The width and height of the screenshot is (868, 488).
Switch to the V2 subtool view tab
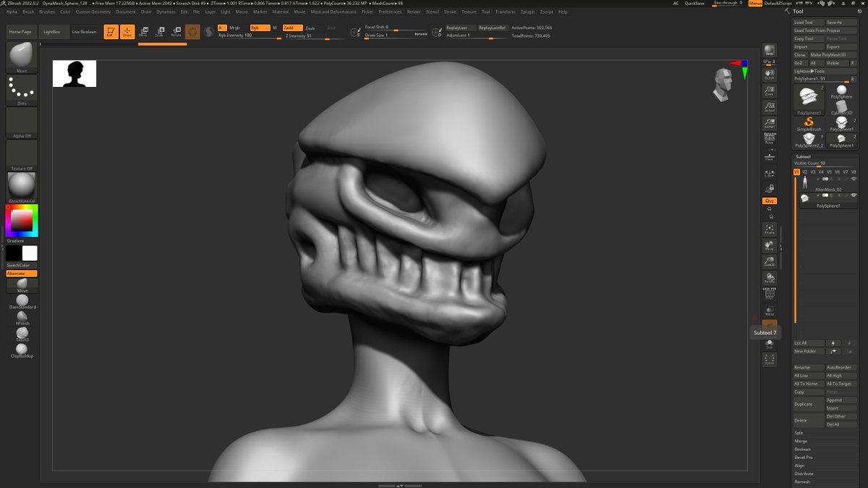pyautogui.click(x=804, y=172)
